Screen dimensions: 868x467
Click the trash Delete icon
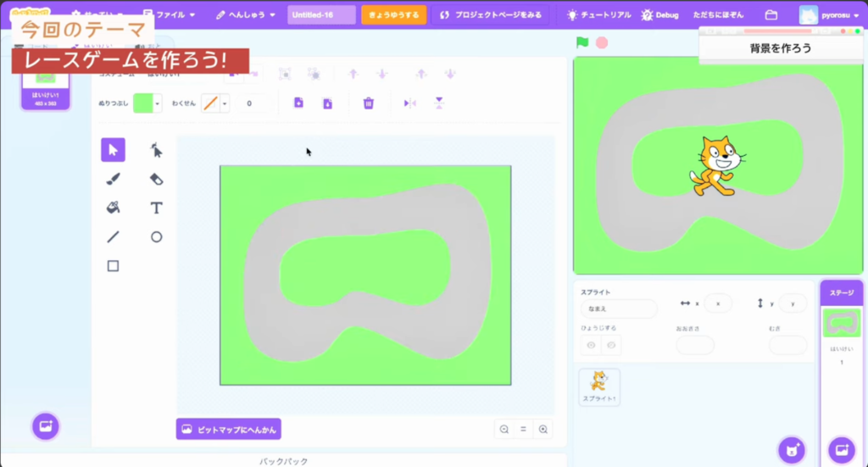pos(369,103)
